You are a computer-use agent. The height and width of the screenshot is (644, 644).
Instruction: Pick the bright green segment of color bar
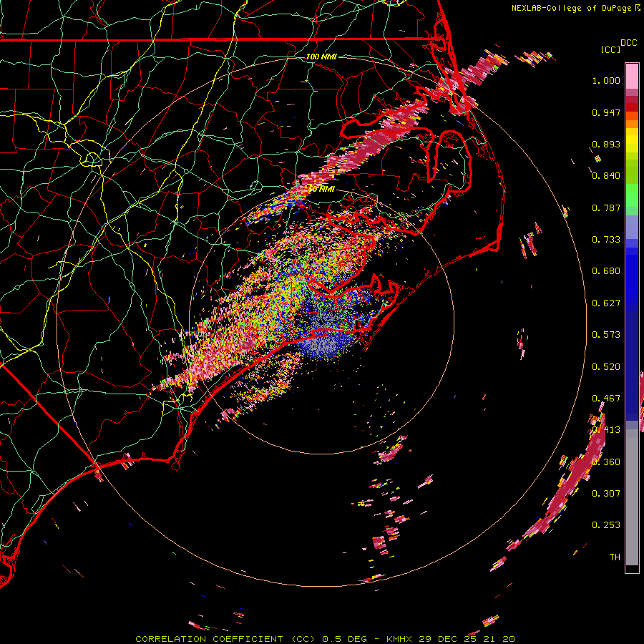coord(632,195)
